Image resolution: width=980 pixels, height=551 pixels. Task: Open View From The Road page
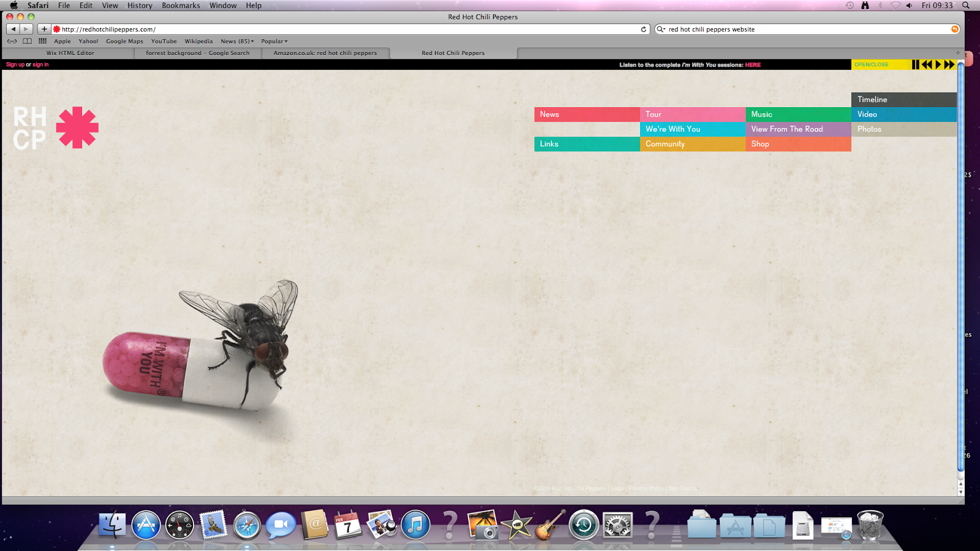click(798, 129)
